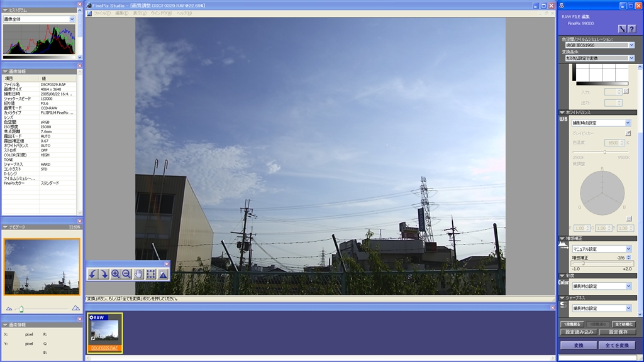Click the color temperature slider 2500K-9500K
This screenshot has height=362, width=644.
[601, 152]
